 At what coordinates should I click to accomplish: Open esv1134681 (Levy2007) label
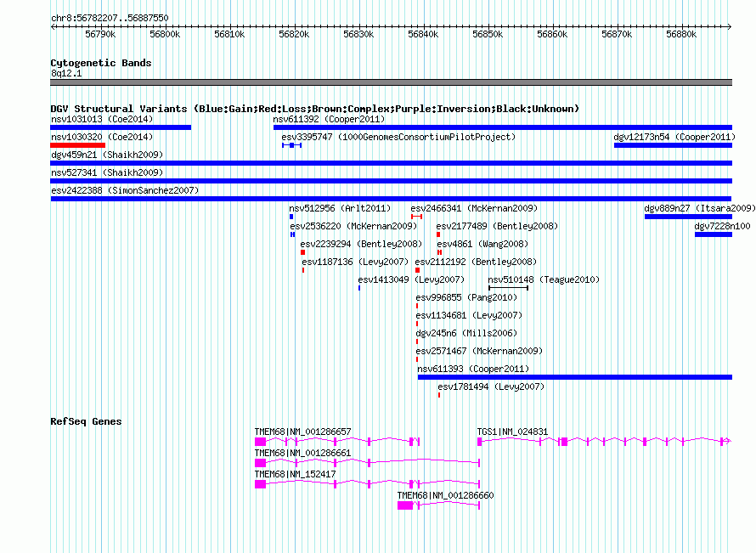pyautogui.click(x=469, y=315)
